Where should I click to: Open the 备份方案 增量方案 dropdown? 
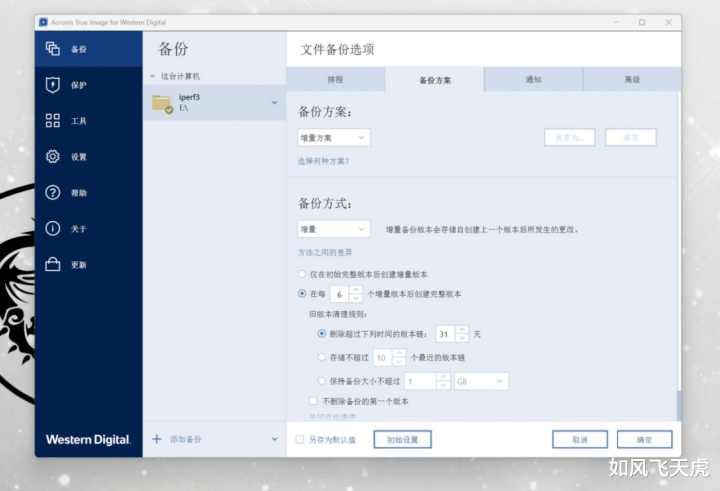click(x=334, y=137)
